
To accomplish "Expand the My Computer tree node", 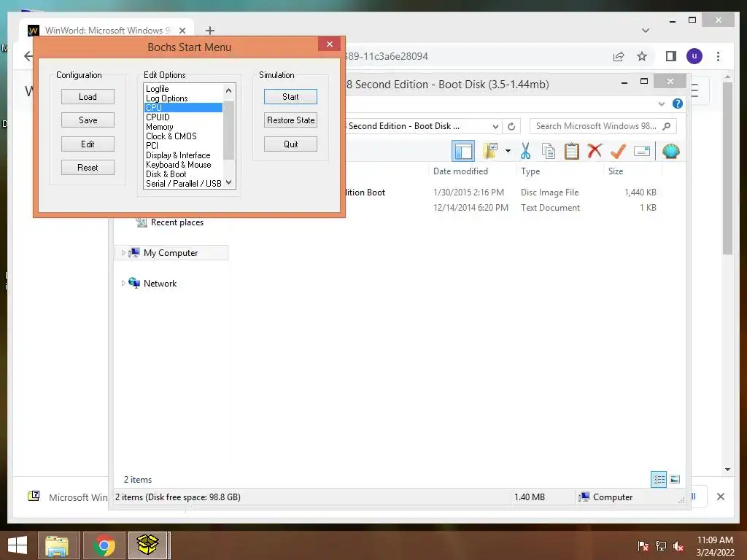I will point(123,253).
